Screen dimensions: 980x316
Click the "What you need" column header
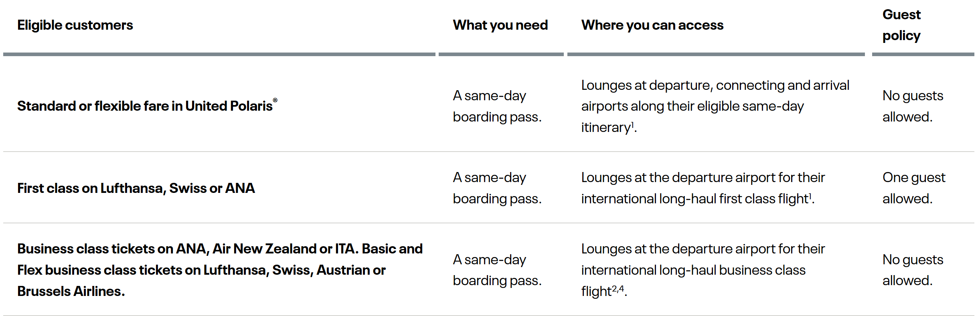(x=500, y=25)
